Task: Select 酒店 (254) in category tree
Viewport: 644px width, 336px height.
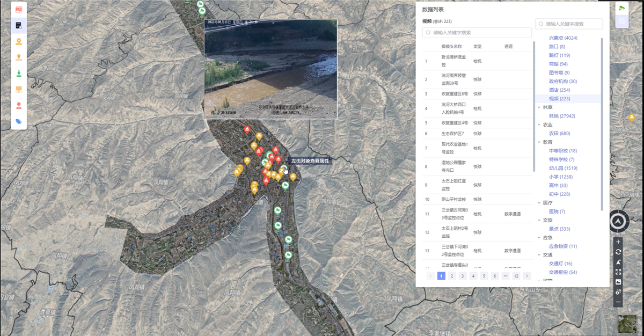Action: pyautogui.click(x=559, y=90)
